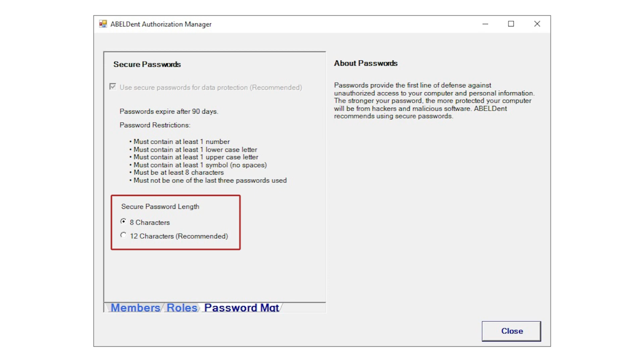Select the '8 Characters' password length option
Screen dimensions: 644x362
pos(123,222)
